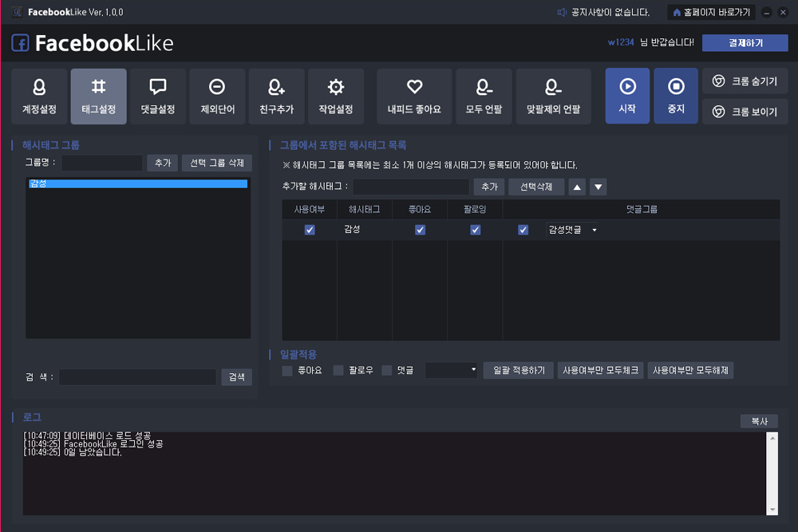Toggle 댓글그룹 checkbox in 감성 row

pyautogui.click(x=523, y=230)
